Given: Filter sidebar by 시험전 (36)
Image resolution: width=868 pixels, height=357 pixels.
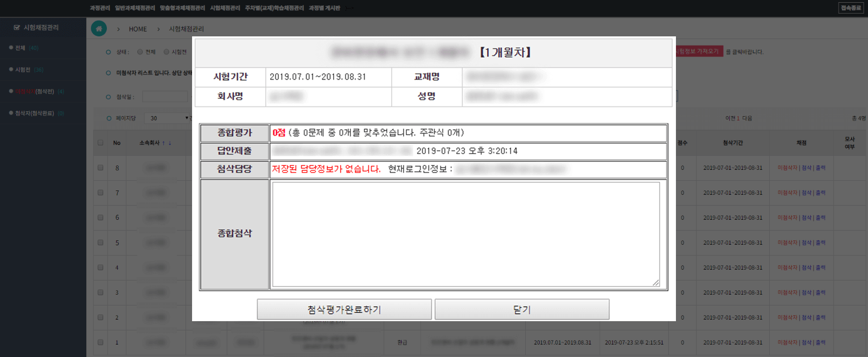Looking at the screenshot, I should pyautogui.click(x=29, y=69).
